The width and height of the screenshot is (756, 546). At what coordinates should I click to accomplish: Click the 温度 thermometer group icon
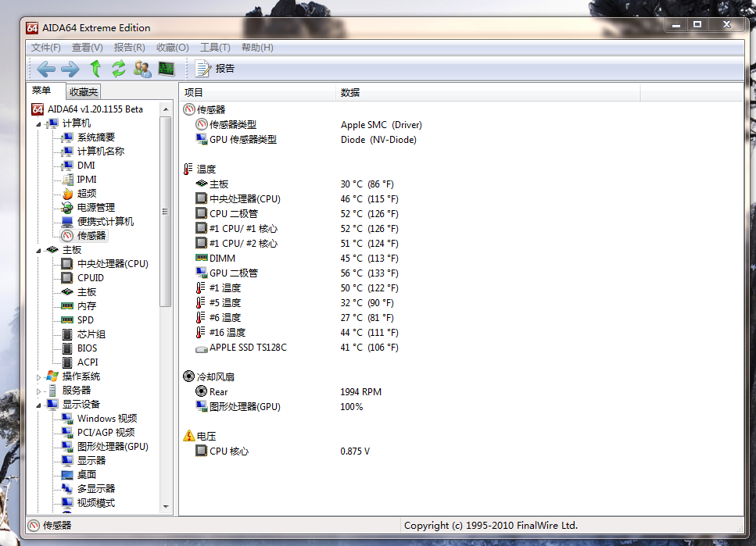point(188,170)
